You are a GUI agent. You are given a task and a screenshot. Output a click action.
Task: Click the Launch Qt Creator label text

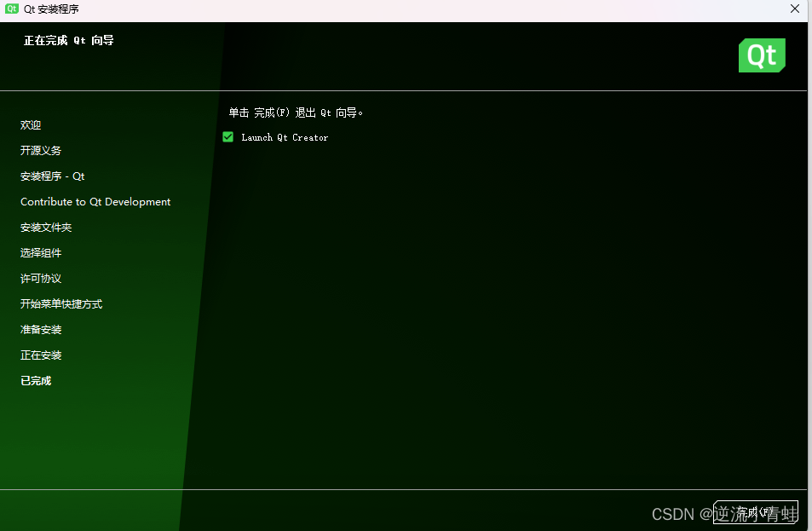tap(285, 137)
